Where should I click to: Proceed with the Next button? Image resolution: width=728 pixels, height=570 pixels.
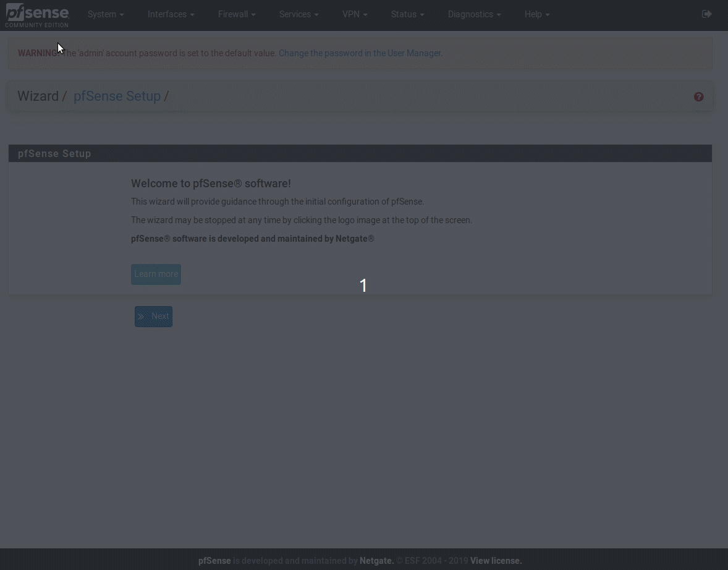pyautogui.click(x=154, y=317)
